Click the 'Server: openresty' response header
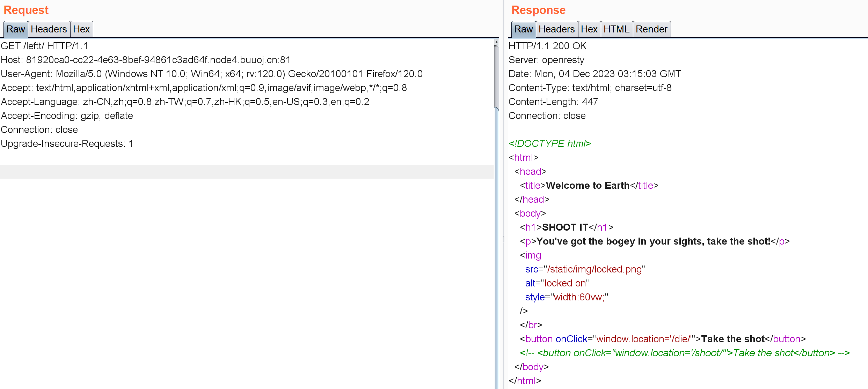 546,60
